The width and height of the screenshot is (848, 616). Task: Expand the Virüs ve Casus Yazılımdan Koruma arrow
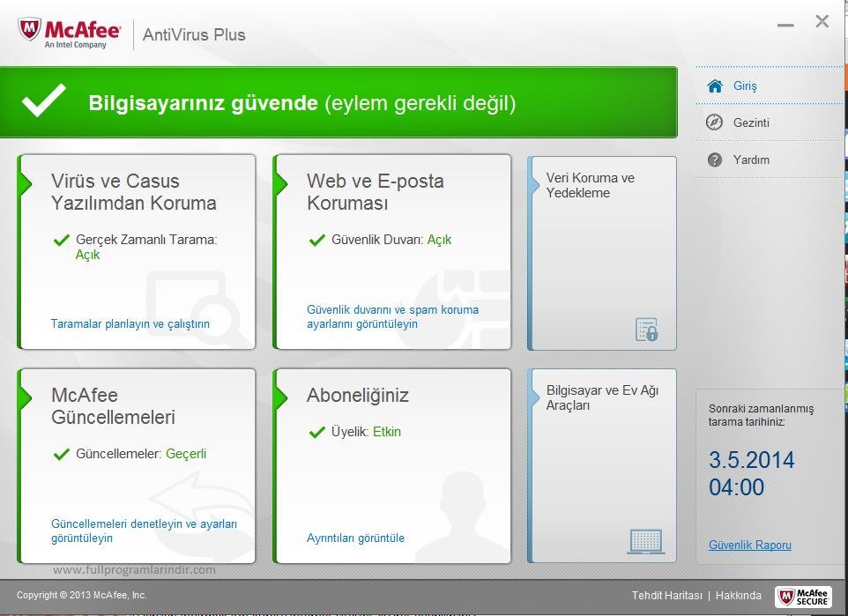pos(26,184)
